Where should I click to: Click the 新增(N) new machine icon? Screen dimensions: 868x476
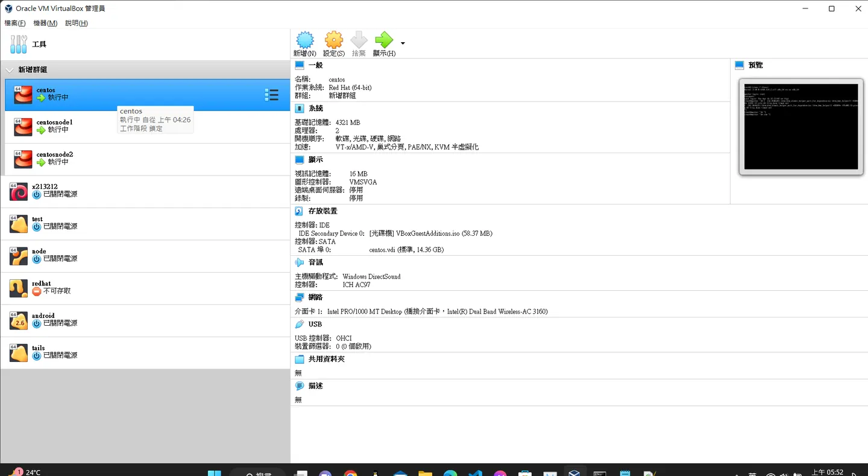coord(305,40)
